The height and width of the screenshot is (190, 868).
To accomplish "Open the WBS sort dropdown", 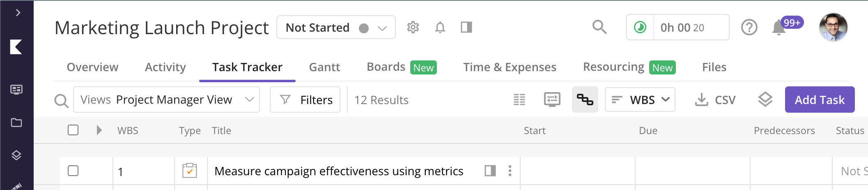I will click(x=640, y=100).
